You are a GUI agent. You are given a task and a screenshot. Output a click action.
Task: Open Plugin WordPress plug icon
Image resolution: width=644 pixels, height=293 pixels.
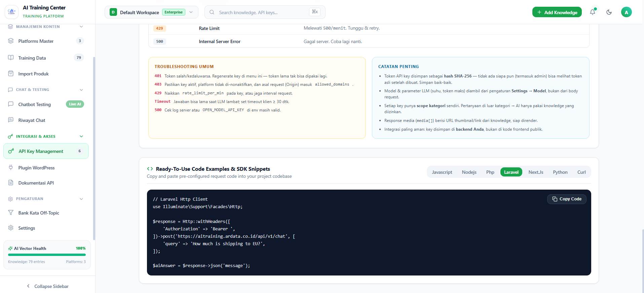click(x=11, y=167)
